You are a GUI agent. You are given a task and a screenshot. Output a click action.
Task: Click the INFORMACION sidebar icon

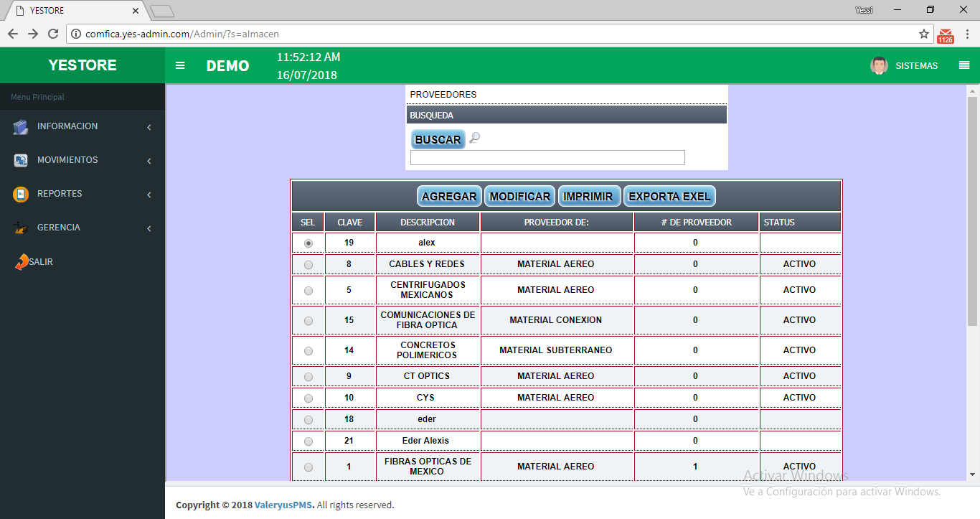pos(21,127)
